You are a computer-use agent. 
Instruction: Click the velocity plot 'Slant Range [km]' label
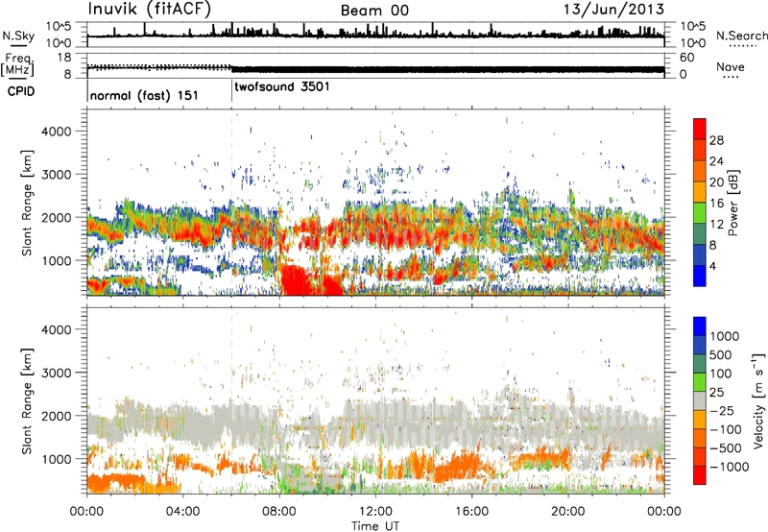pyautogui.click(x=27, y=400)
